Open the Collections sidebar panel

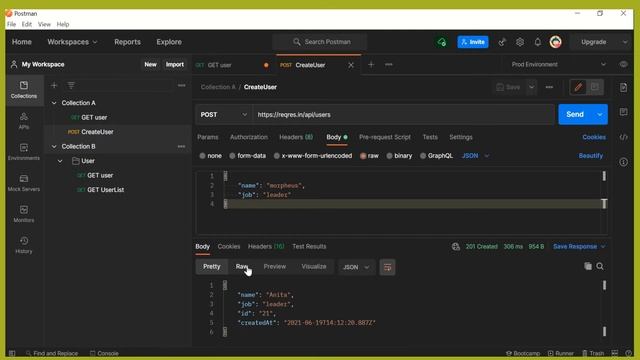[x=24, y=90]
